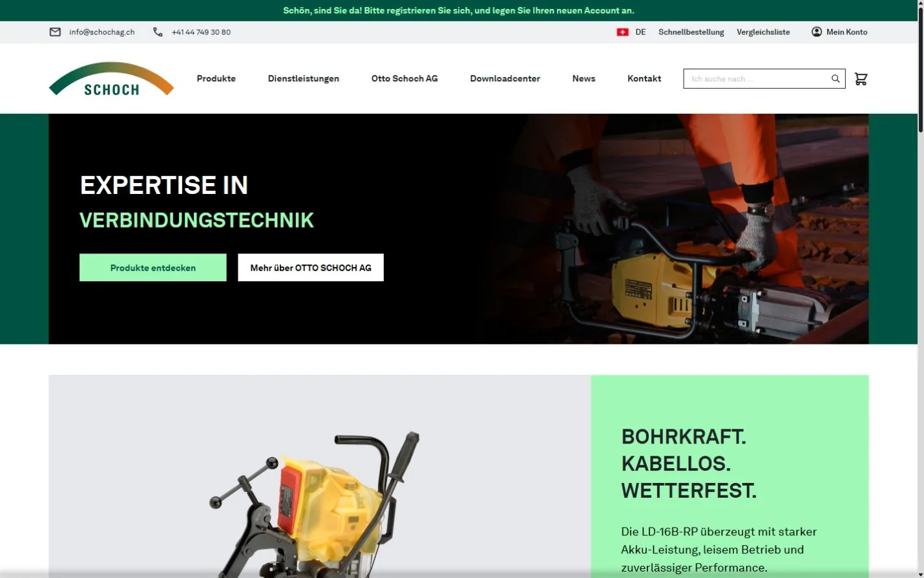924x578 pixels.
Task: Click the yellow drilling machine product image
Action: pyautogui.click(x=315, y=504)
